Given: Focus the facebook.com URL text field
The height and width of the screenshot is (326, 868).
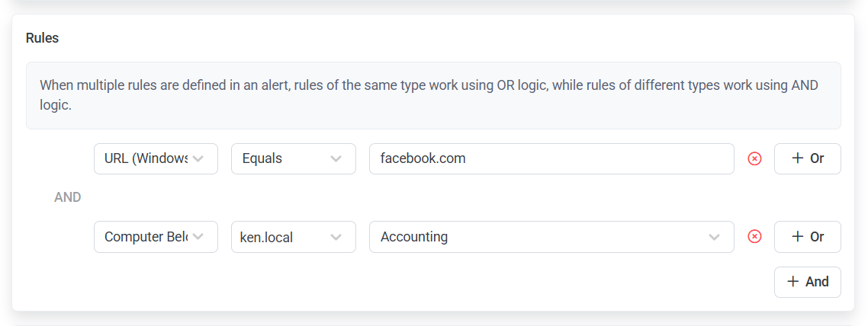Looking at the screenshot, I should point(551,159).
